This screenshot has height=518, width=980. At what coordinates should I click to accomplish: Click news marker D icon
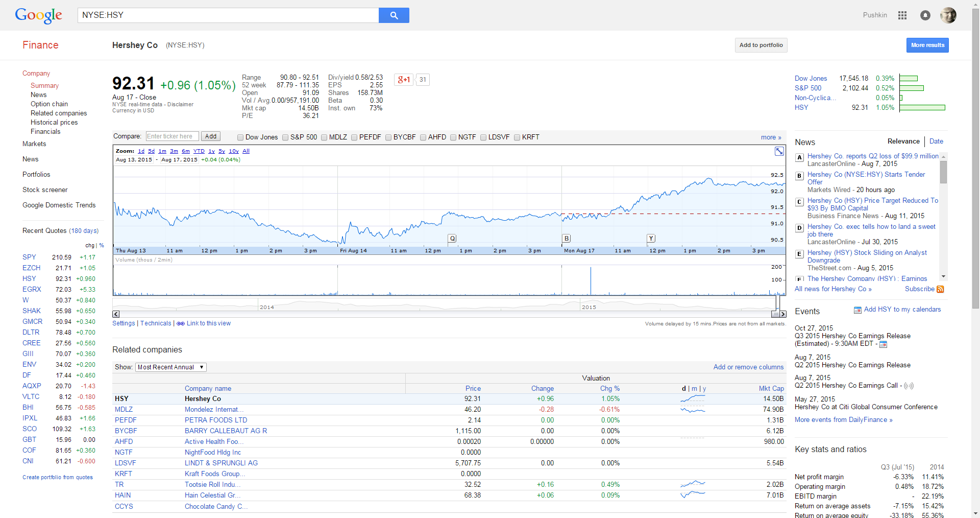pos(799,228)
